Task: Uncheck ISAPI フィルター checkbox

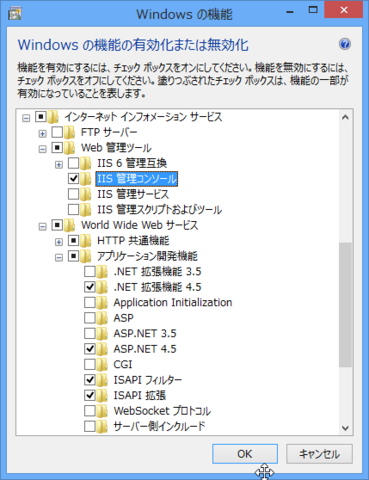Action: [x=90, y=380]
